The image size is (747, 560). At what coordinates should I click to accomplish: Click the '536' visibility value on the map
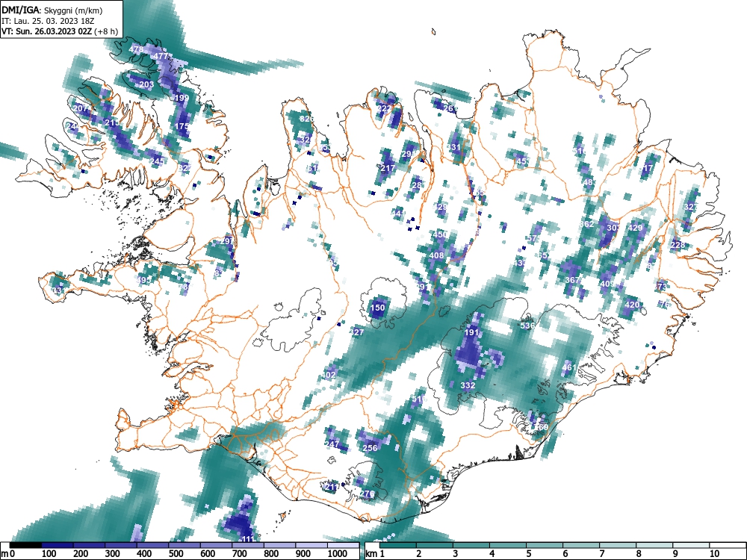tap(527, 326)
